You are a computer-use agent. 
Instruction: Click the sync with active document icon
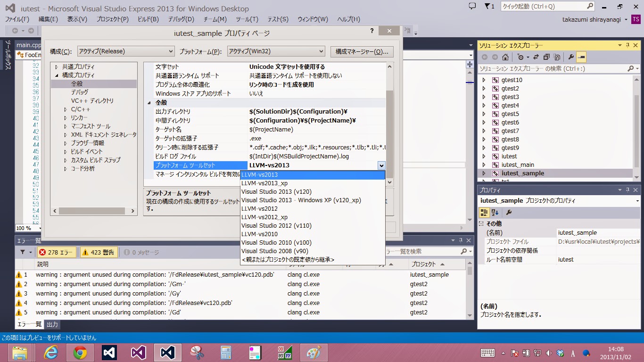point(537,57)
